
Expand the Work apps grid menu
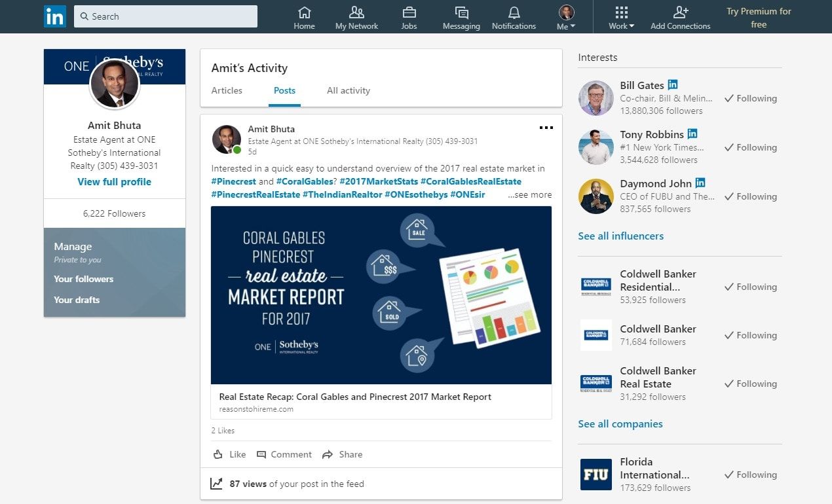coord(621,18)
